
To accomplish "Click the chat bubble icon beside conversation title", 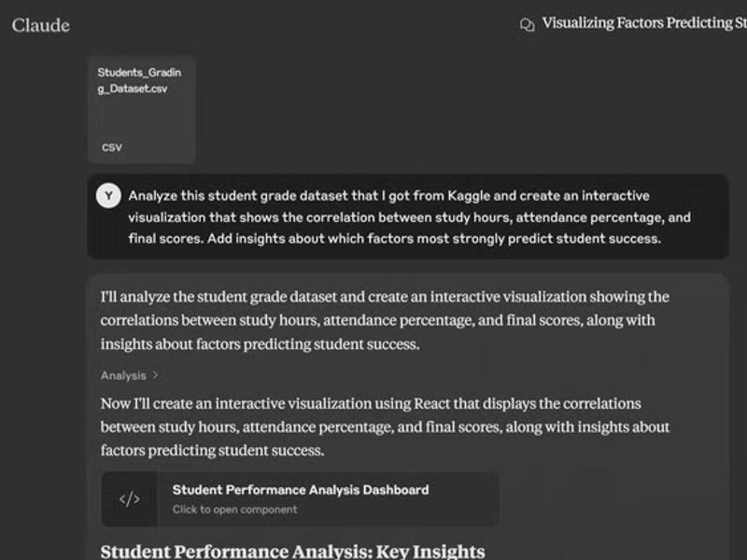I will click(527, 25).
